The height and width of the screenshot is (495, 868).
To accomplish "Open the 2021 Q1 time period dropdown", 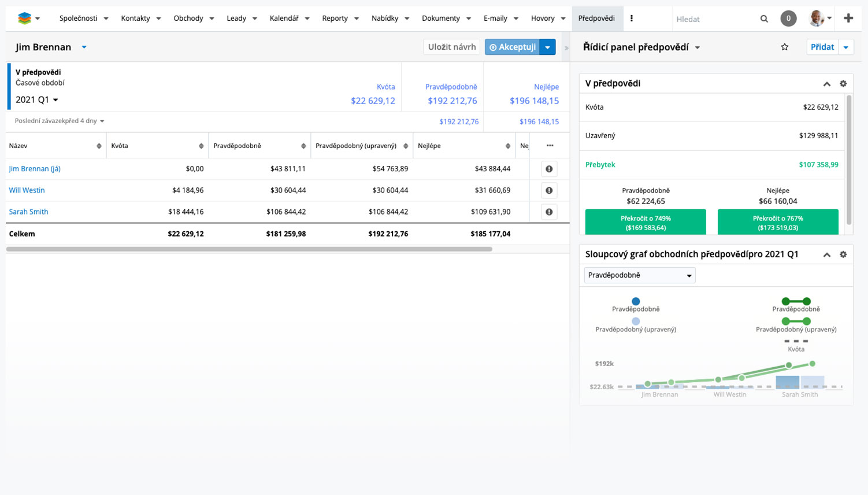I will [x=37, y=100].
